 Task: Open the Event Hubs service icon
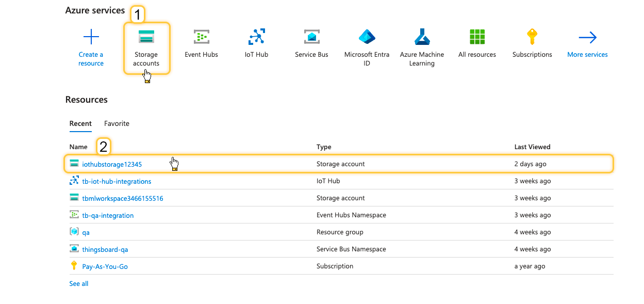(x=201, y=38)
